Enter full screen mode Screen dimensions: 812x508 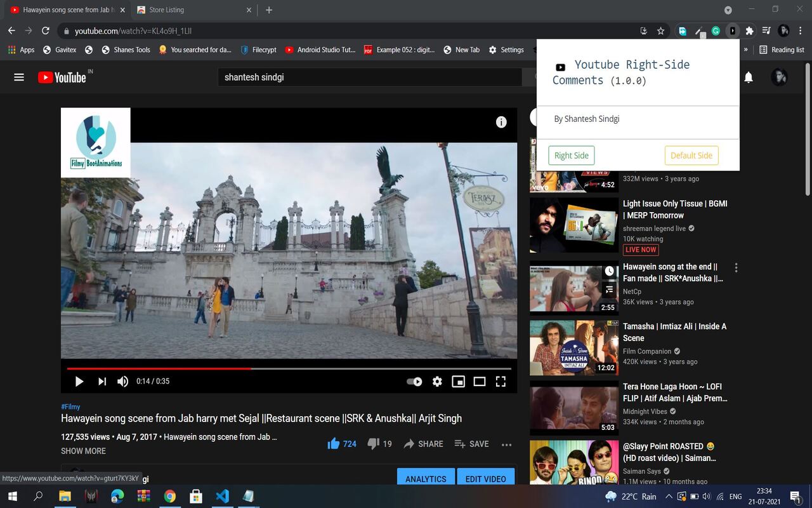pyautogui.click(x=501, y=381)
